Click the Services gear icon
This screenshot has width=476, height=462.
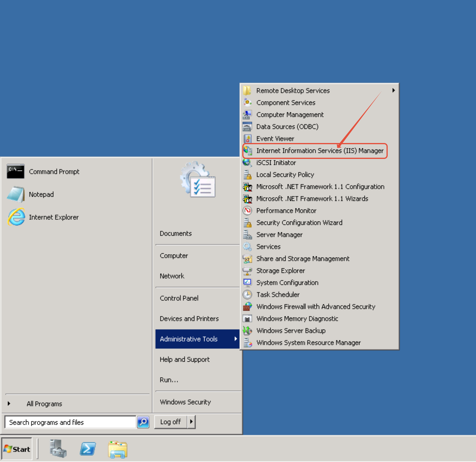[x=247, y=247]
